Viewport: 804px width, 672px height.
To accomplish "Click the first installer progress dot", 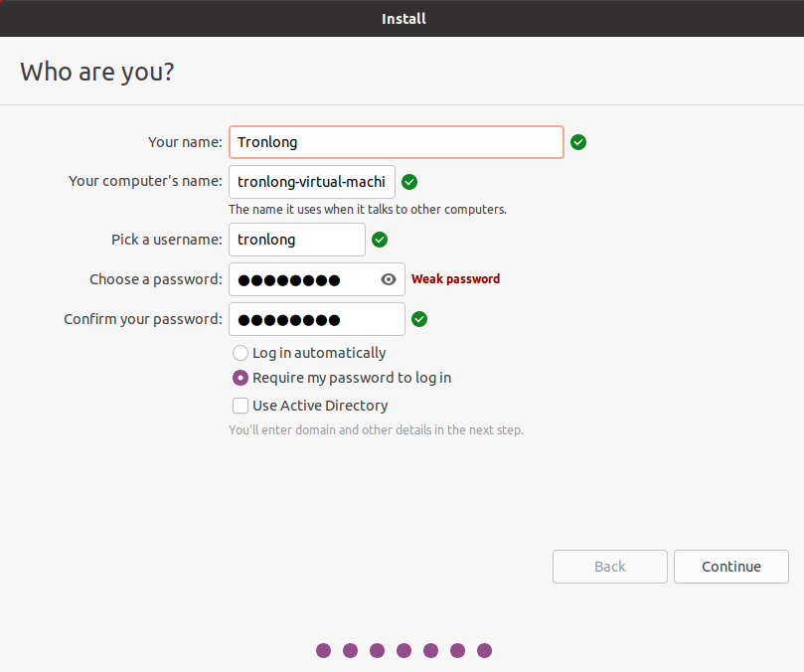I will pos(324,651).
